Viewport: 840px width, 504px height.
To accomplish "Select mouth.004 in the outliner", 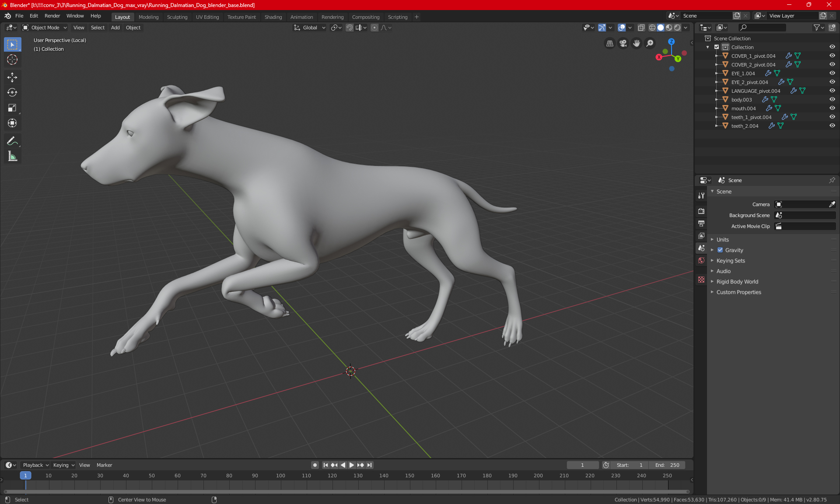I will point(743,108).
